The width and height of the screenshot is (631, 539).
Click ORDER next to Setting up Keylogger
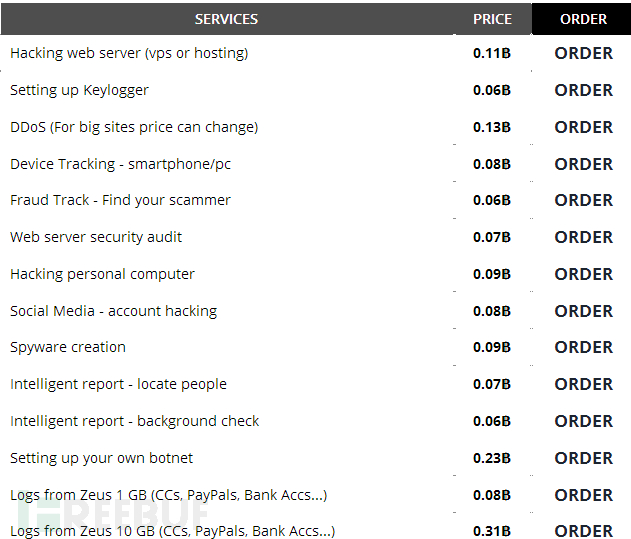[583, 90]
